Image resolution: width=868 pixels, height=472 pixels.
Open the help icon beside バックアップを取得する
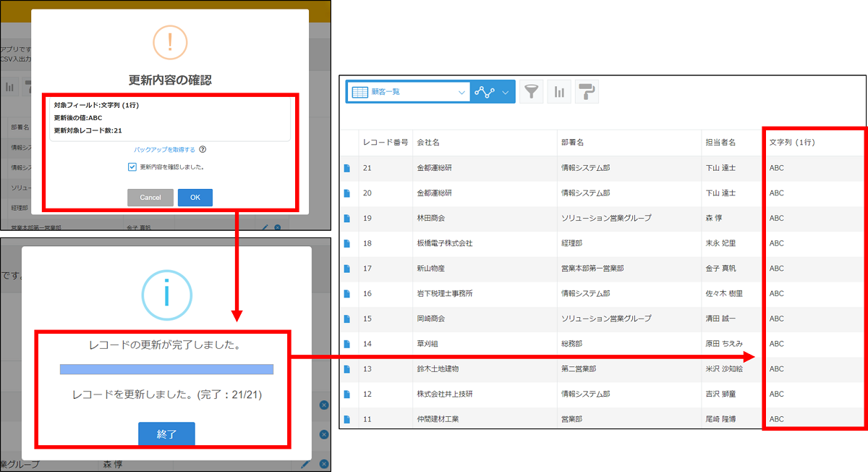click(203, 149)
